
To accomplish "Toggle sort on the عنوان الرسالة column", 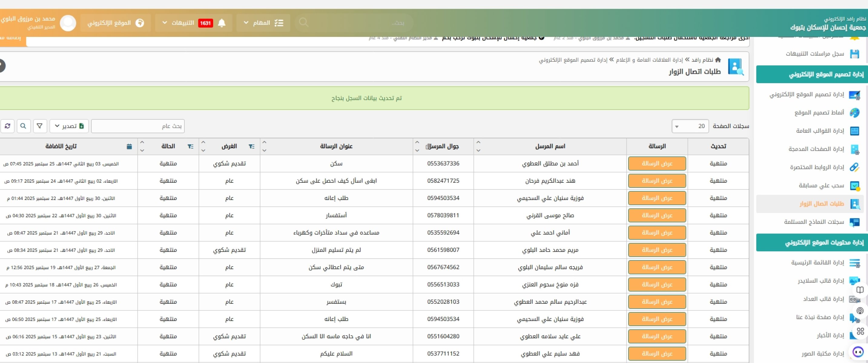I will pos(264,146).
